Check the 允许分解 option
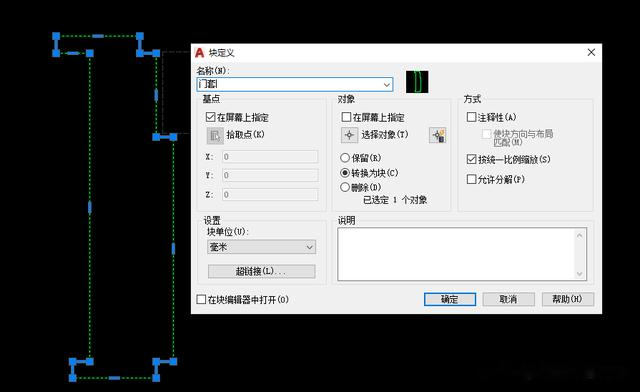This screenshot has height=392, width=640. click(x=471, y=179)
